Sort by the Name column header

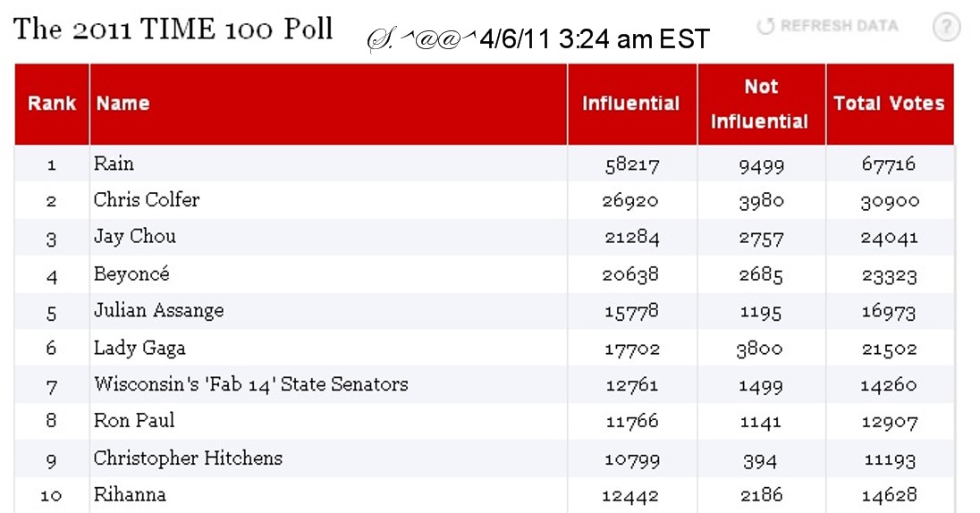click(x=123, y=104)
